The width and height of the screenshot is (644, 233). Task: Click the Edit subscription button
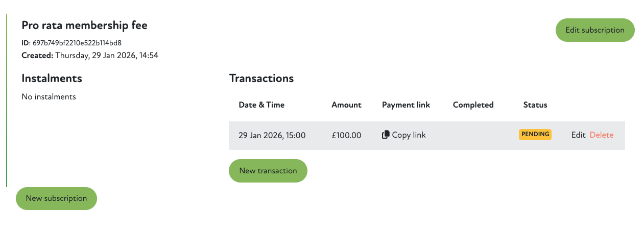click(594, 30)
